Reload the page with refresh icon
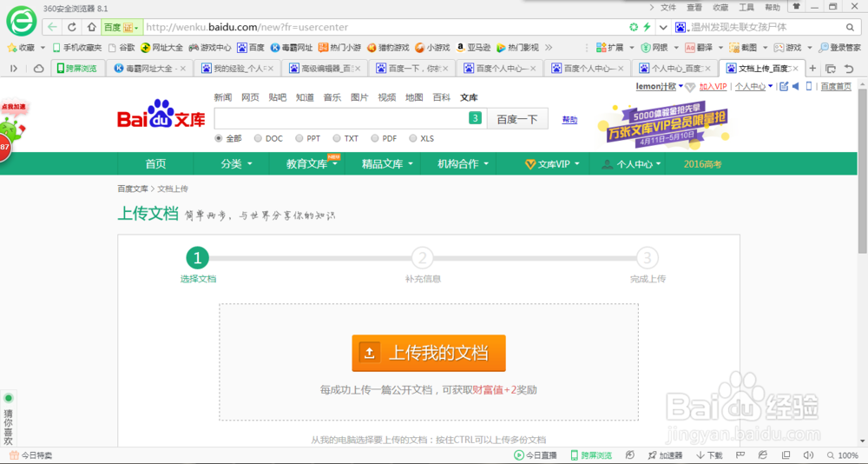868x464 pixels. (72, 27)
